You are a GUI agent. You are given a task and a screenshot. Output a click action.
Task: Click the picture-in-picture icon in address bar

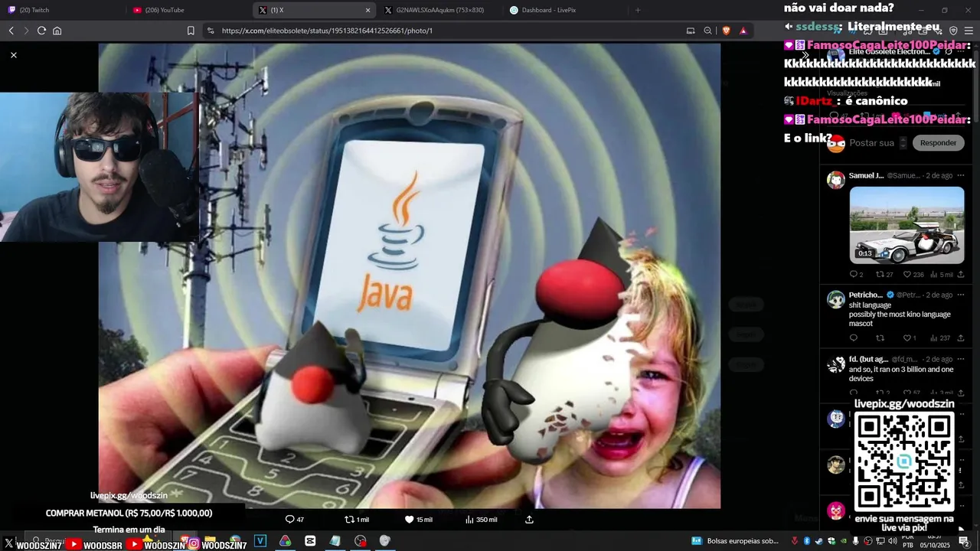click(x=691, y=31)
